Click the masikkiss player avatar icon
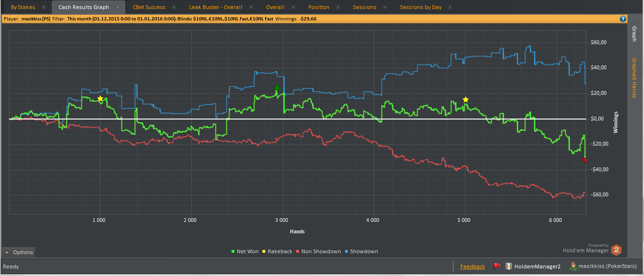This screenshot has width=644, height=276. click(x=573, y=267)
